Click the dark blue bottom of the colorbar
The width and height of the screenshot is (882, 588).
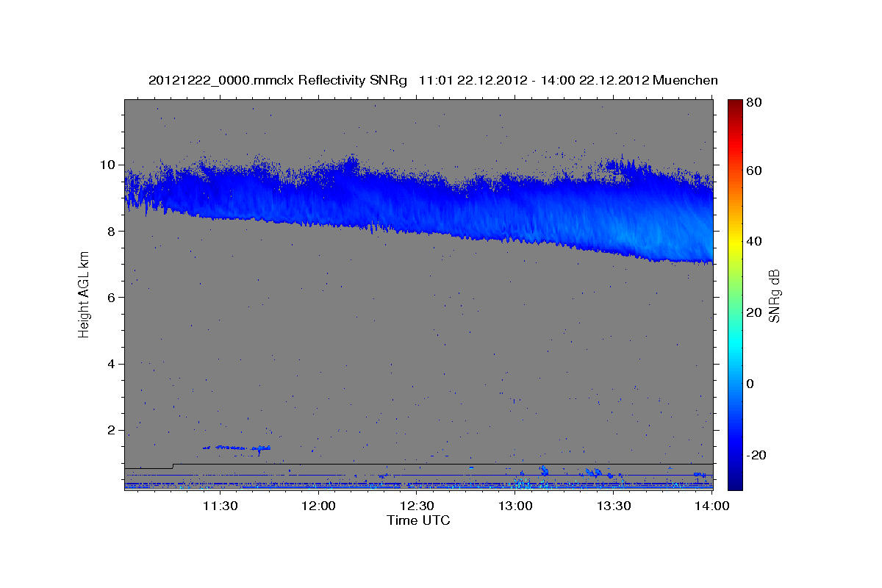735,481
